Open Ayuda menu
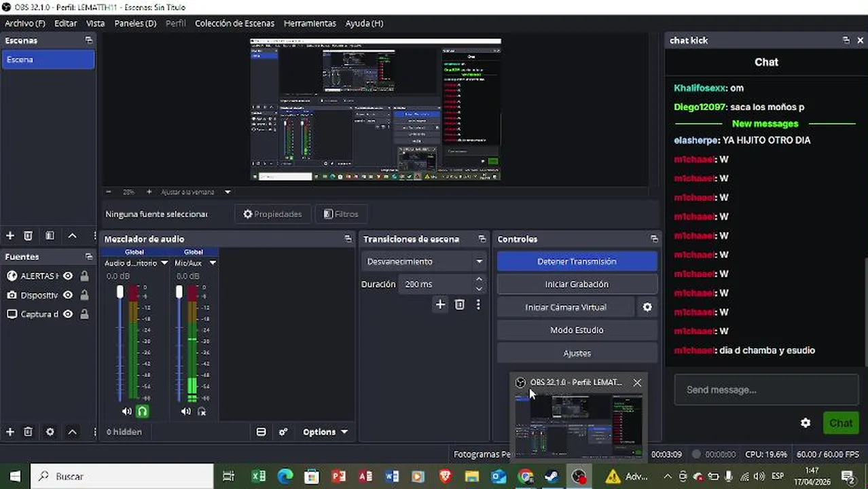868x489 pixels. [364, 23]
